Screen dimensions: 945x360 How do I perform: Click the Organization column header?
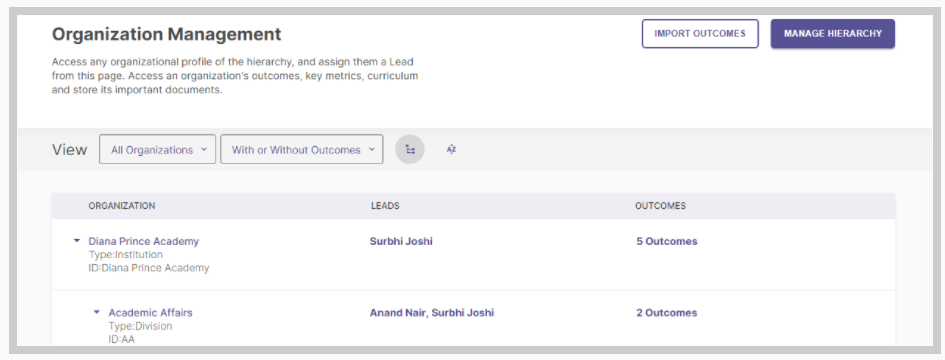pos(122,206)
